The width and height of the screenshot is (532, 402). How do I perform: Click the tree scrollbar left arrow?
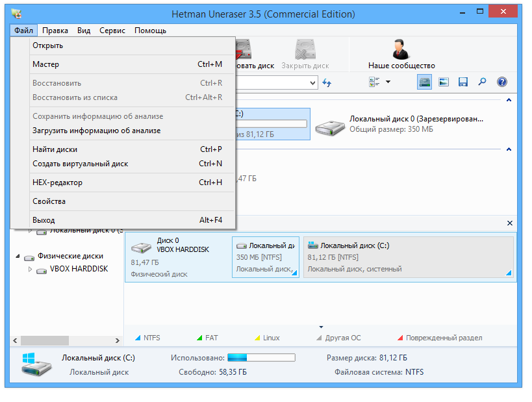click(15, 340)
